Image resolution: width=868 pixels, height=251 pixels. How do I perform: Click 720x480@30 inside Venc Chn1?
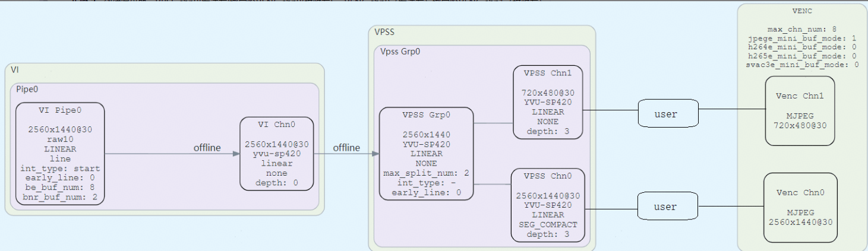point(801,125)
